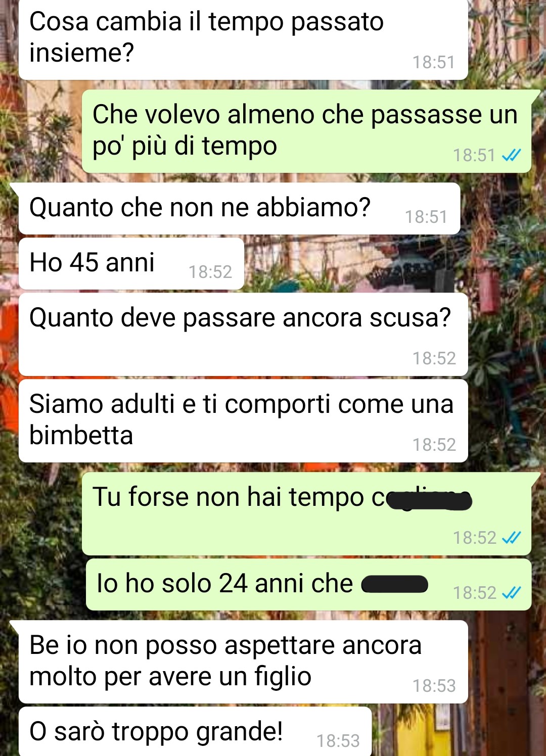Tap the 18:51 timestamp on 'Quanto che non ne abbiamo?'

(x=426, y=217)
